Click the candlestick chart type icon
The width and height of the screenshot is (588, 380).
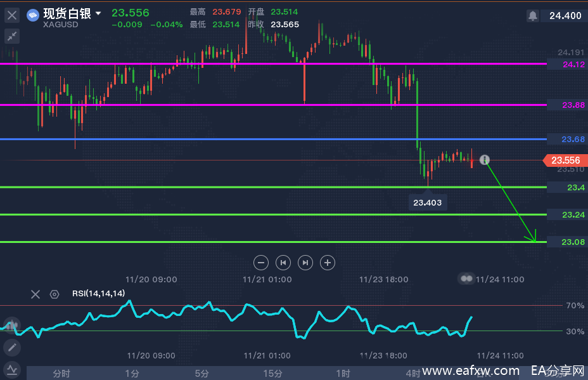point(12,325)
